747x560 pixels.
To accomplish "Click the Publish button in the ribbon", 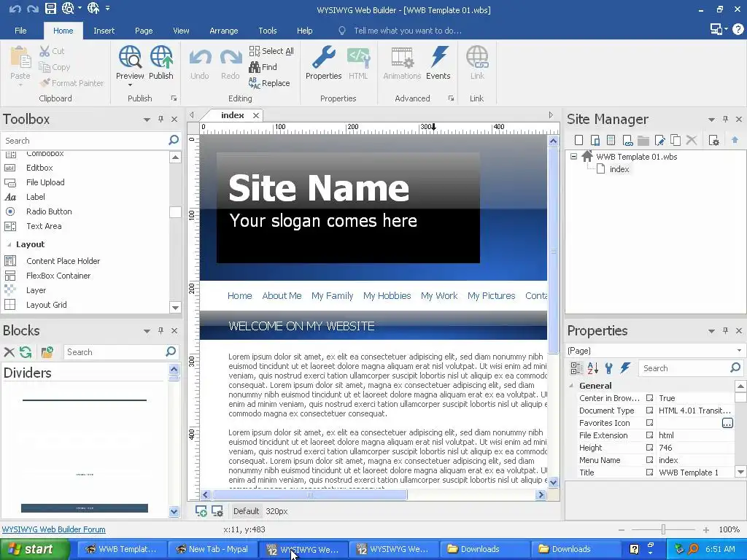I will tap(161, 63).
